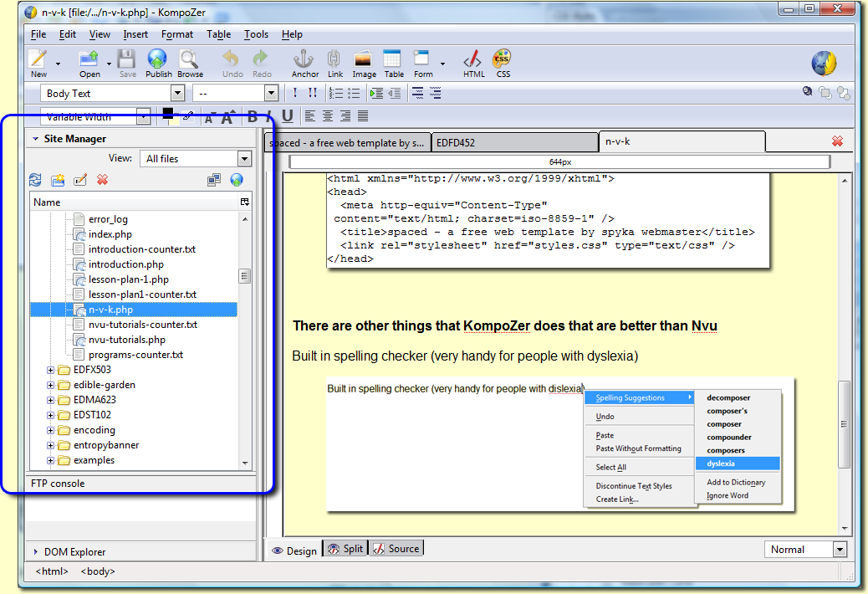The image size is (868, 594).
Task: Switch to HTML source via HTML toolbar icon
Action: coord(473,63)
